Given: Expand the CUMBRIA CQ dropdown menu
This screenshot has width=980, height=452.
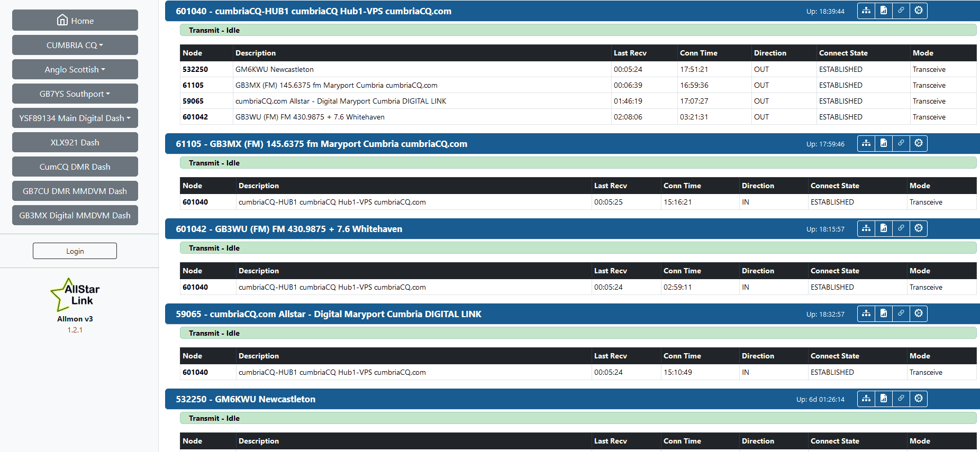Looking at the screenshot, I should (75, 45).
